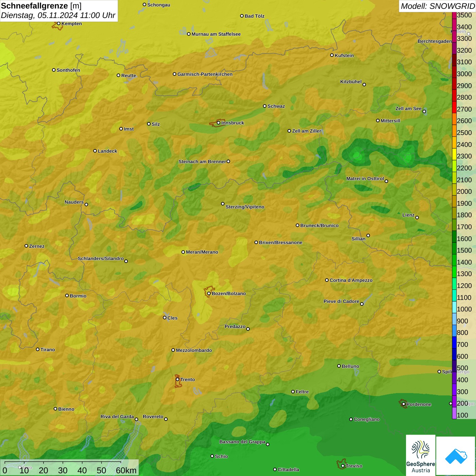Pick the red 2700 m legend swatch
The height and width of the screenshot is (476, 476).
454,107
